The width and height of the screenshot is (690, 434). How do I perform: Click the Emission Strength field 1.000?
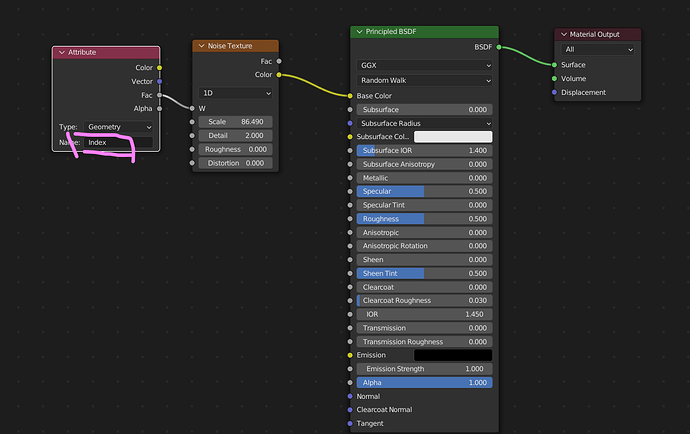424,369
